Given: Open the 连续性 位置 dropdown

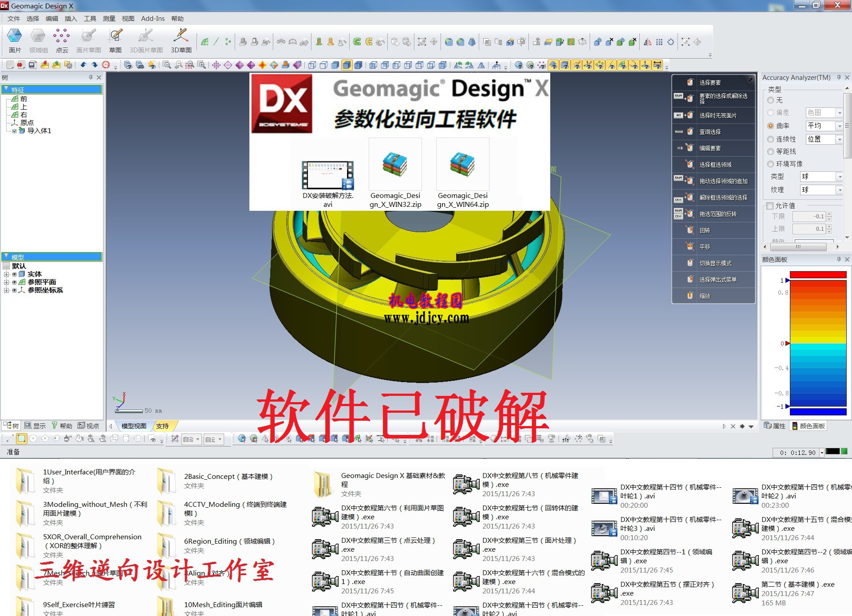Looking at the screenshot, I should coord(824,139).
